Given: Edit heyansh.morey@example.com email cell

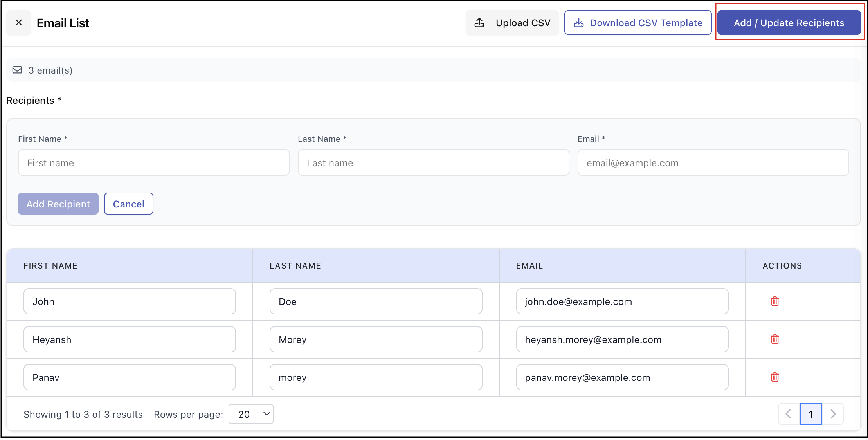Looking at the screenshot, I should (x=622, y=339).
